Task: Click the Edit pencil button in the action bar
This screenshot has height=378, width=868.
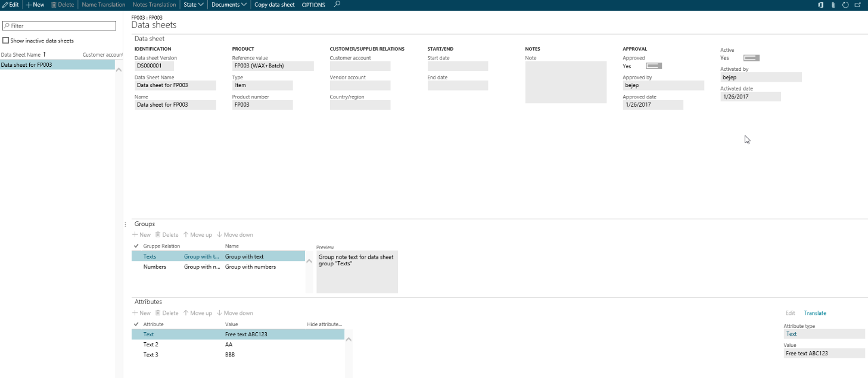Action: tap(11, 5)
